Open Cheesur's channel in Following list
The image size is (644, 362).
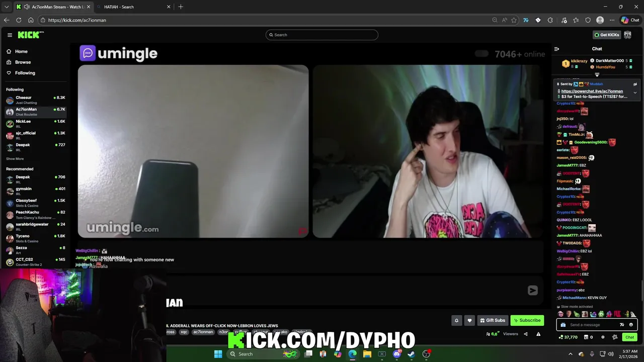(35, 100)
